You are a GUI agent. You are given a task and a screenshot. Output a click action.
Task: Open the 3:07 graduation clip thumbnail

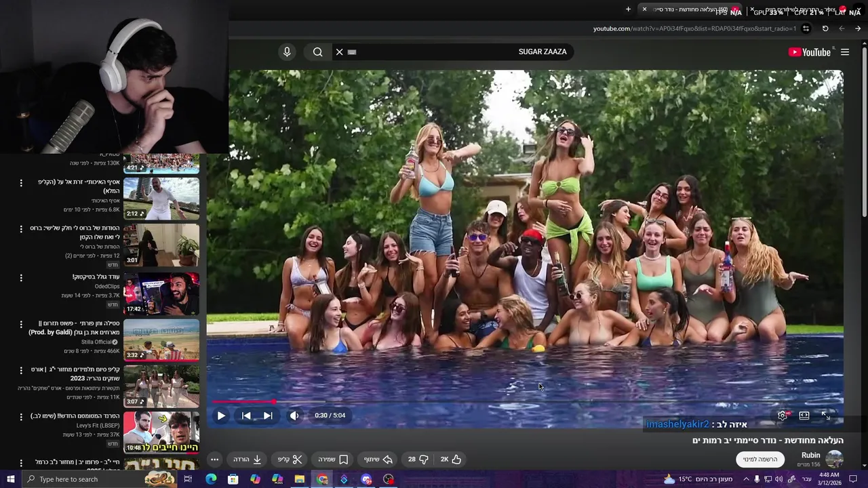point(161,387)
